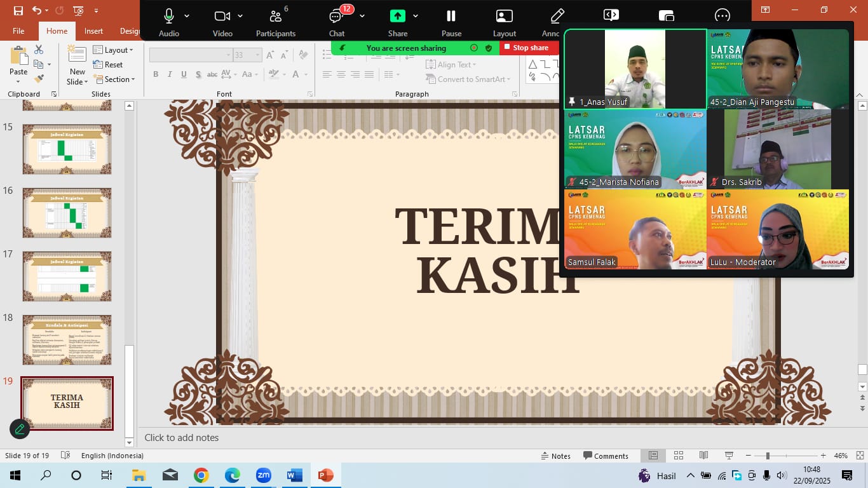This screenshot has height=488, width=868.
Task: Open the slide Layout dropdown
Action: [114, 50]
